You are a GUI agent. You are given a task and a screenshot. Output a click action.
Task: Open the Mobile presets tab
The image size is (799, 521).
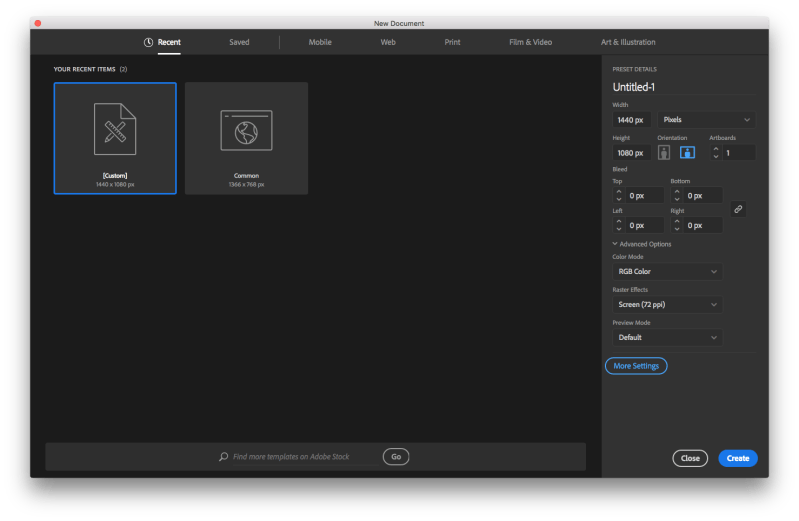tap(320, 42)
